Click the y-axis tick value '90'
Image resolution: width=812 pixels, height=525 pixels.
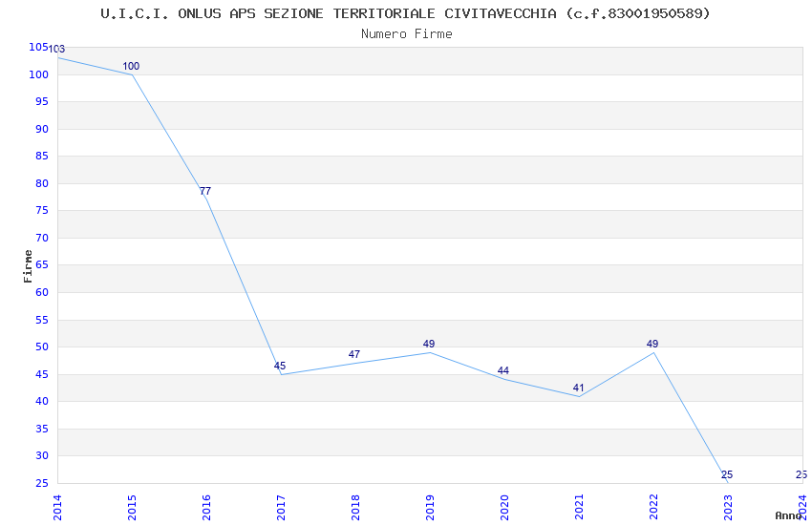(42, 129)
